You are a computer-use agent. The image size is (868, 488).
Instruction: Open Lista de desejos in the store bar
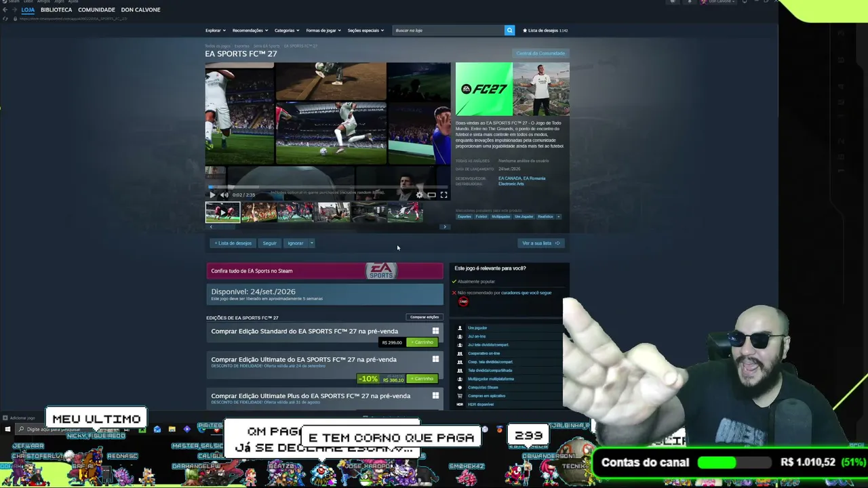[545, 30]
